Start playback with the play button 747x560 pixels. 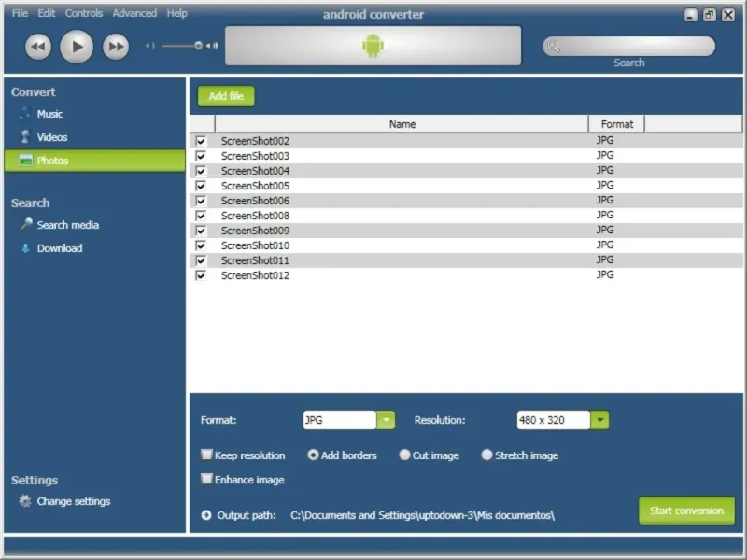77,47
